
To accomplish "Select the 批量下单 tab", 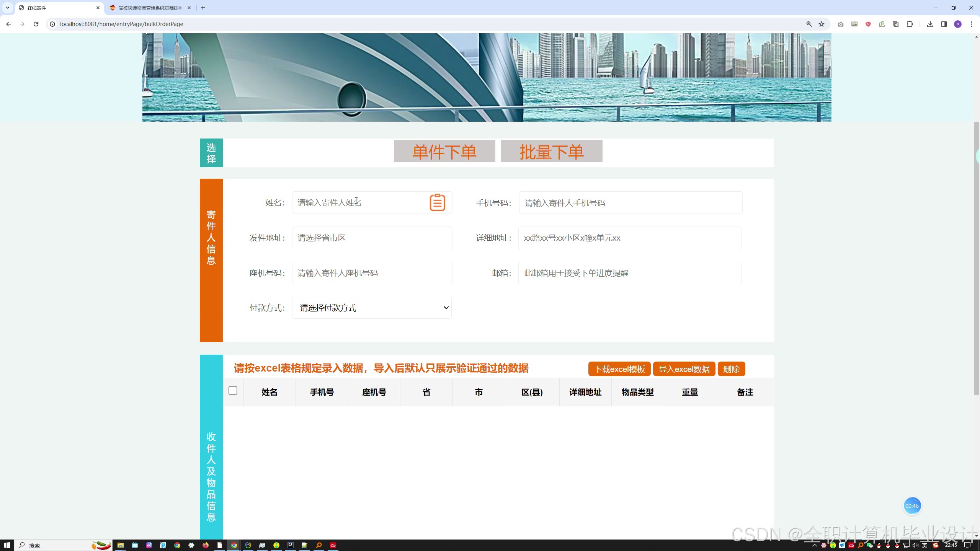I will tap(551, 152).
